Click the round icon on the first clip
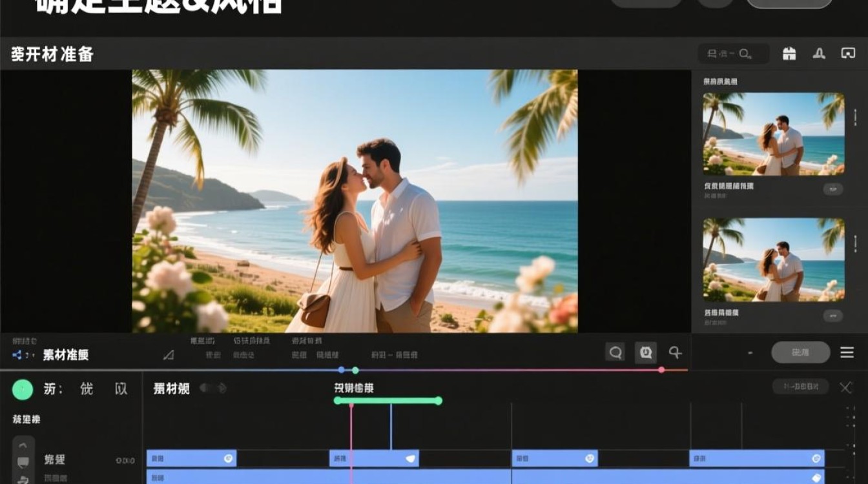Screen dimensions: 868x484 [228, 458]
